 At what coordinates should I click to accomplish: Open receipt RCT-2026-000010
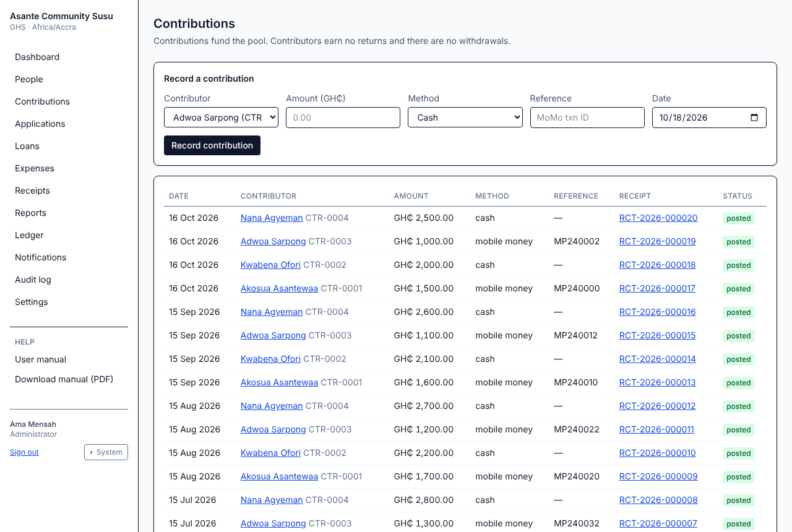pyautogui.click(x=657, y=453)
